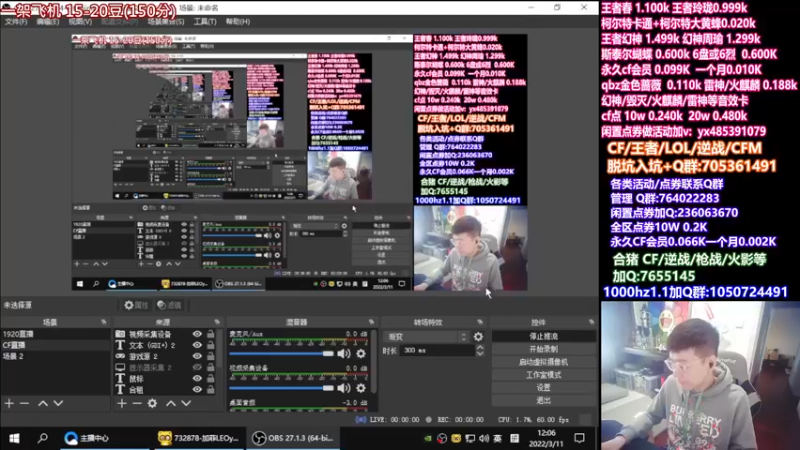
Task: Click the 启动虚拟摄像机 button
Action: 543,362
